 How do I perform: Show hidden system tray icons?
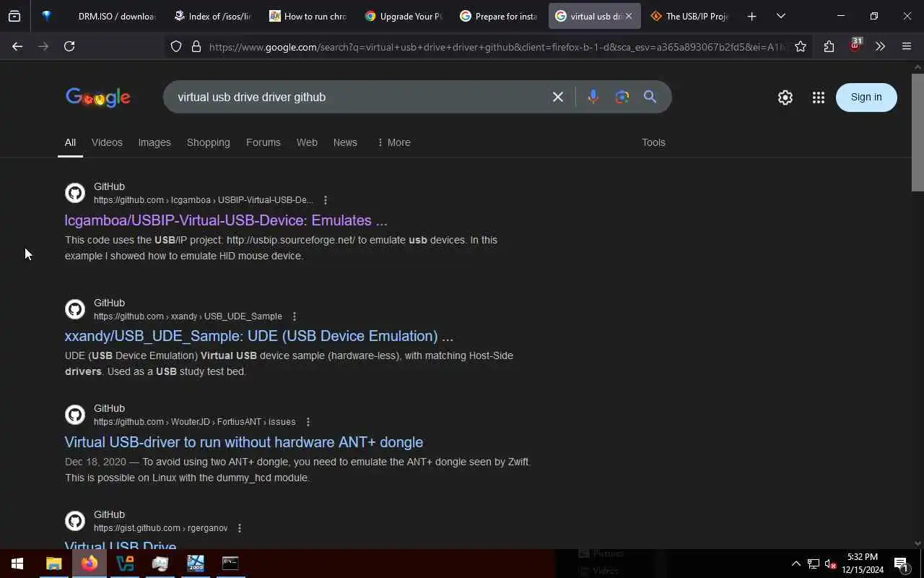coord(796,564)
